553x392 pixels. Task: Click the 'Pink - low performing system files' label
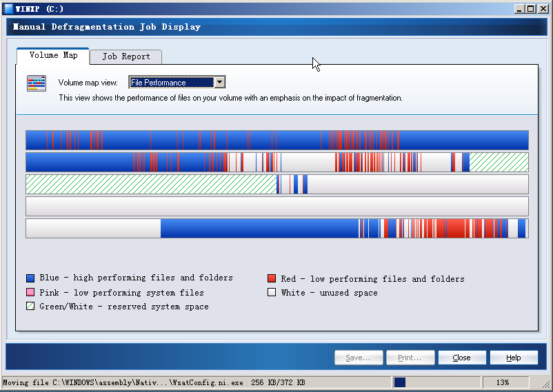(x=121, y=293)
